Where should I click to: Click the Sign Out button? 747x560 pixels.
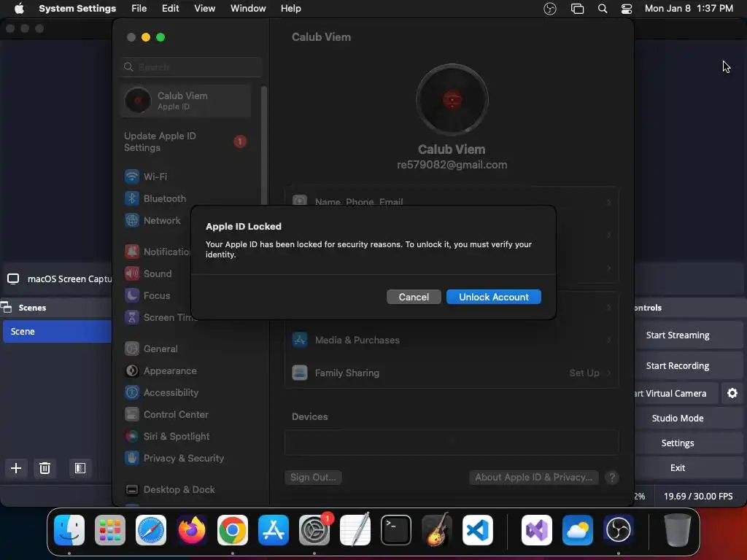point(313,477)
